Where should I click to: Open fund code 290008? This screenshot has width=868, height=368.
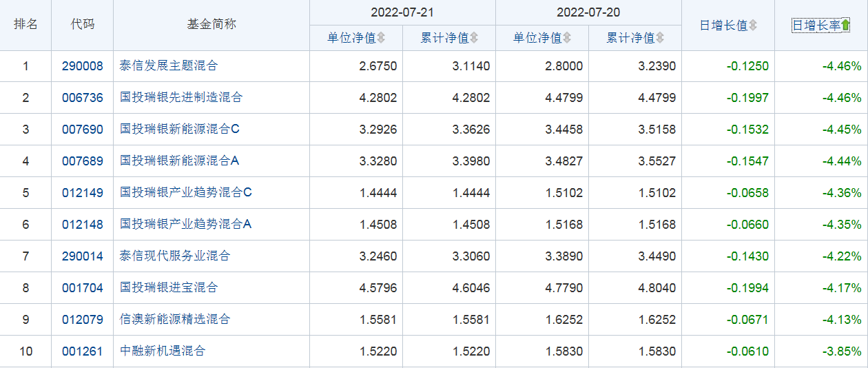pyautogui.click(x=83, y=66)
